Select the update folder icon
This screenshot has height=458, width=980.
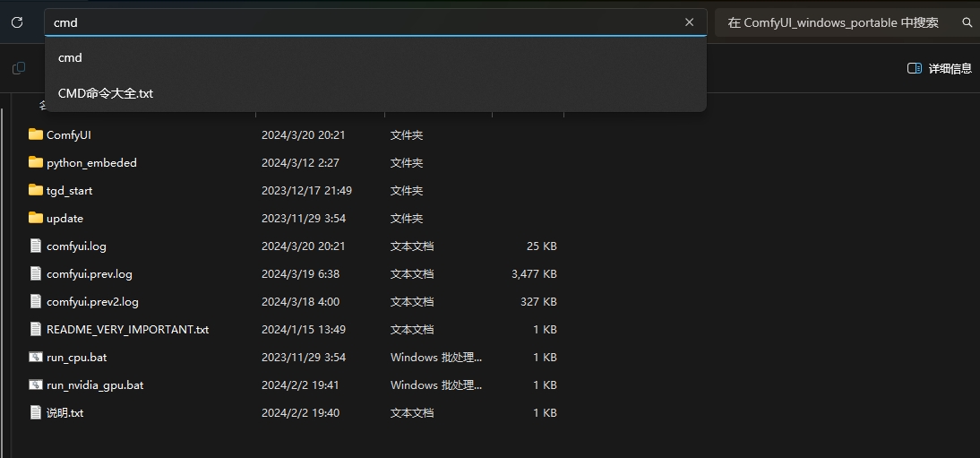coord(36,219)
